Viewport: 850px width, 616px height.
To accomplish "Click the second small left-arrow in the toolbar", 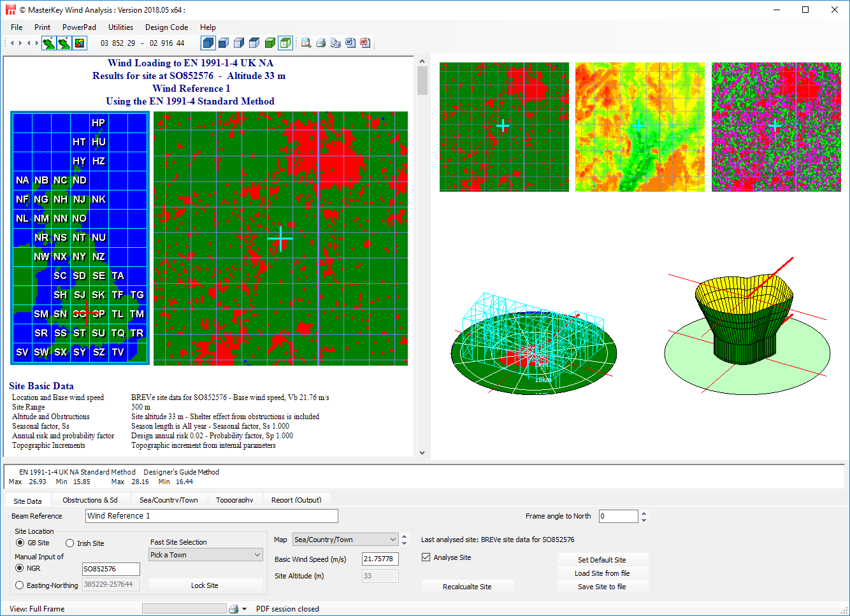I will (29, 43).
